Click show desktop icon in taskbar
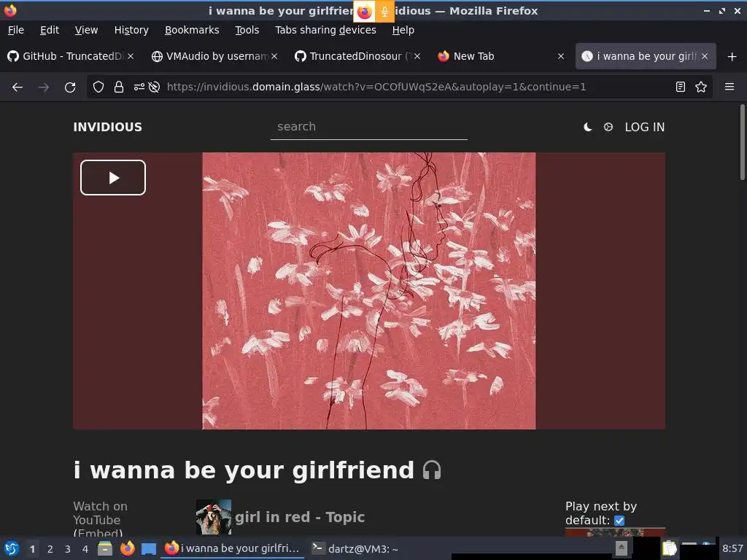This screenshot has width=747, height=560. pyautogui.click(x=149, y=549)
